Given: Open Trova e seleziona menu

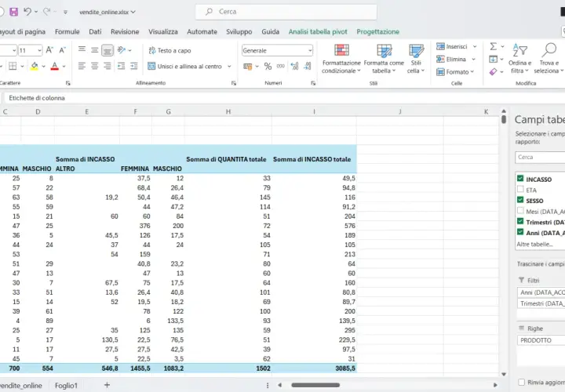Looking at the screenshot, I should pyautogui.click(x=549, y=59).
